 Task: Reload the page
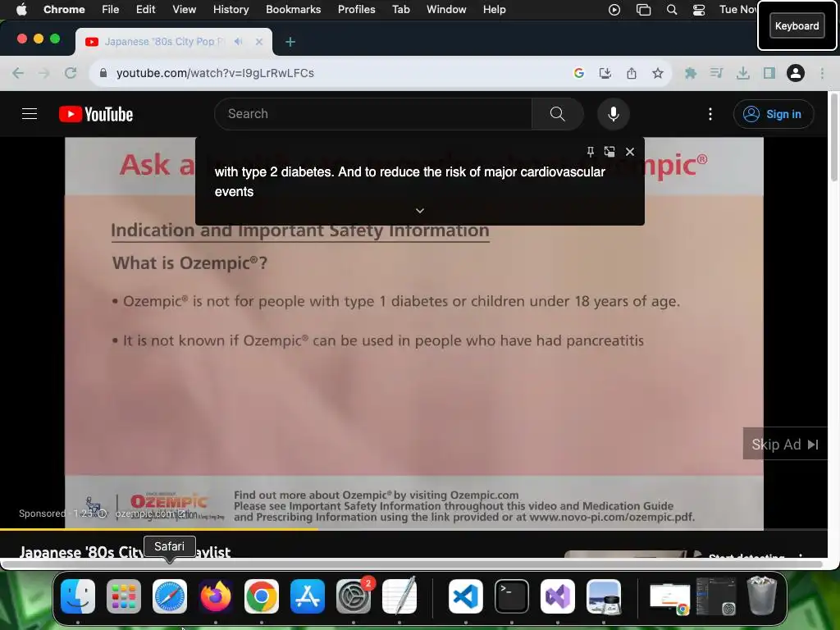pyautogui.click(x=71, y=73)
